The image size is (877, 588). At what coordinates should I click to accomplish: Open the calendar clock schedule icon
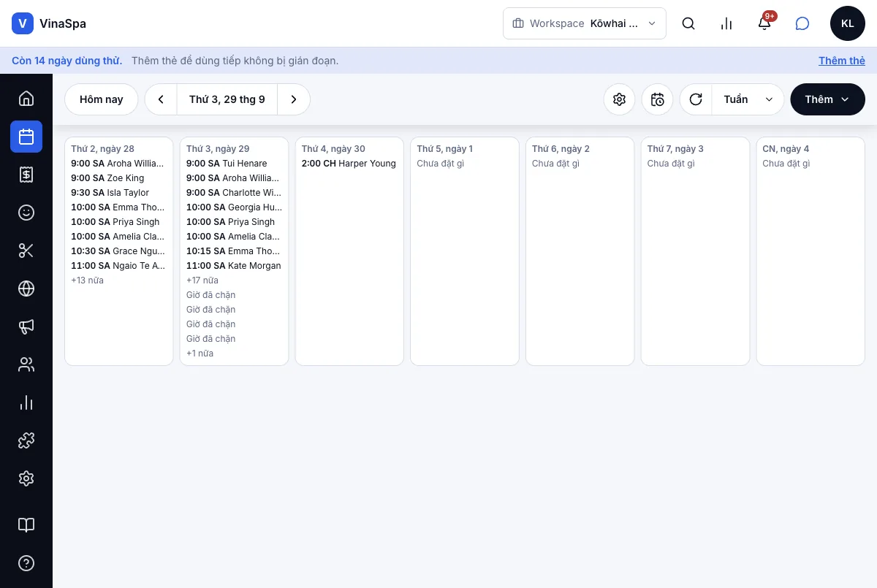[657, 99]
